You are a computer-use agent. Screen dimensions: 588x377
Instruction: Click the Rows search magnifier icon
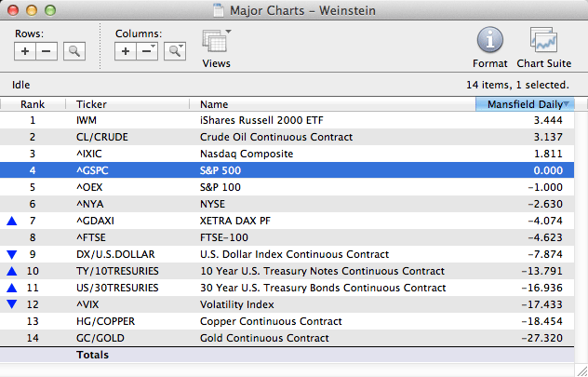click(74, 50)
